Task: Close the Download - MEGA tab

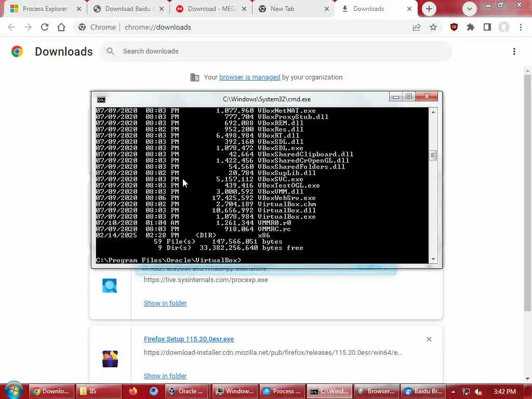Action: pyautogui.click(x=244, y=9)
